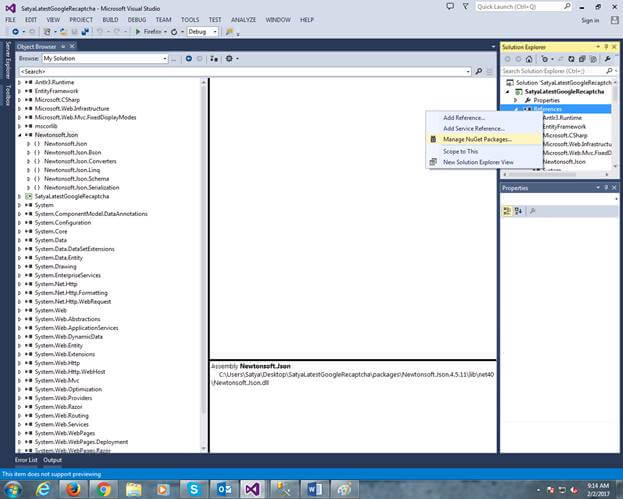
Task: Open the ANALYZE menu
Action: [x=244, y=20]
